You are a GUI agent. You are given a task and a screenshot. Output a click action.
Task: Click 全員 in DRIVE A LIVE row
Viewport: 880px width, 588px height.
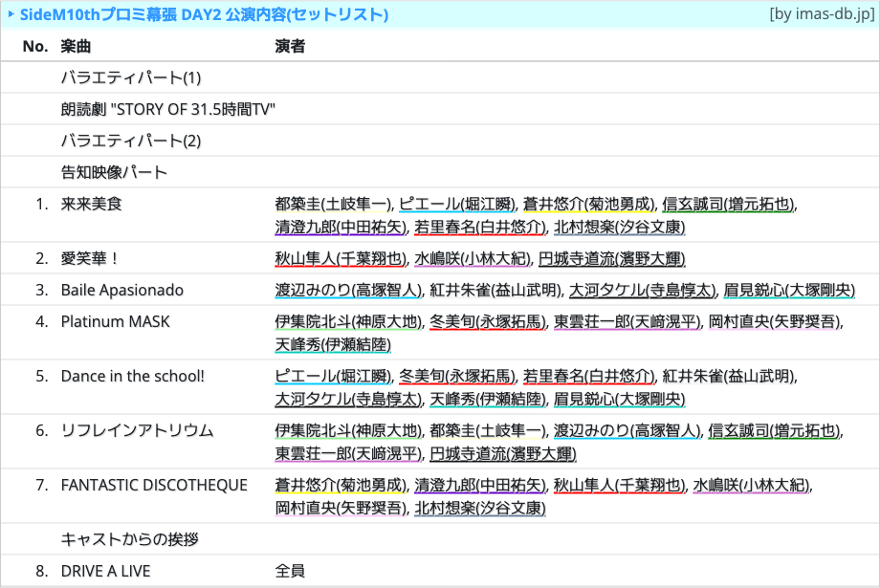pyautogui.click(x=290, y=571)
